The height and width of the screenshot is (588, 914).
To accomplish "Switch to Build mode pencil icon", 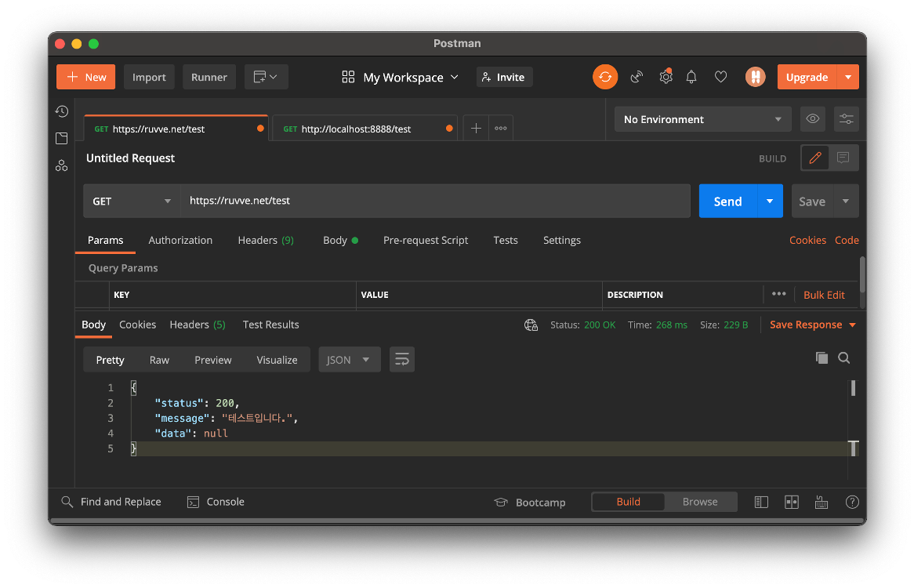I will (x=815, y=158).
